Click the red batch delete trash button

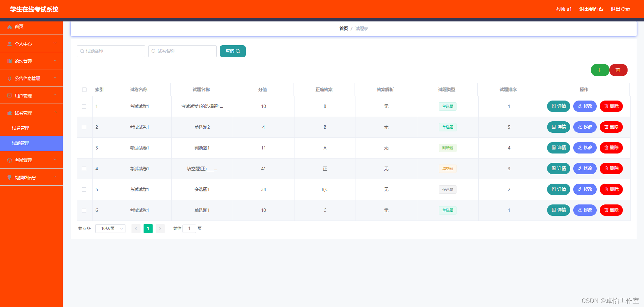click(618, 70)
